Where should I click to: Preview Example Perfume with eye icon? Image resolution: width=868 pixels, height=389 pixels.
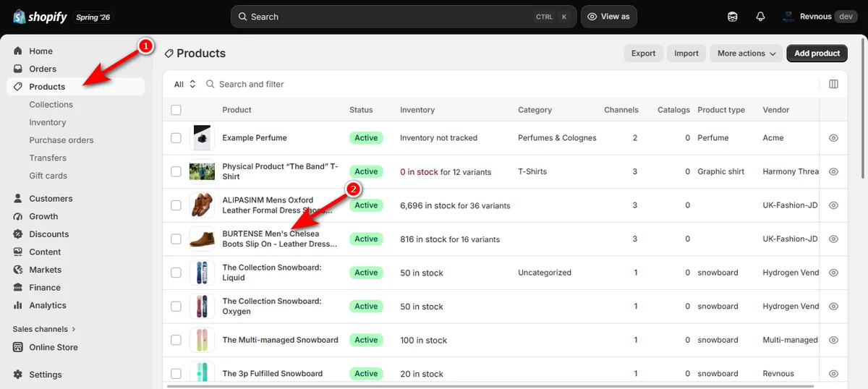point(833,137)
